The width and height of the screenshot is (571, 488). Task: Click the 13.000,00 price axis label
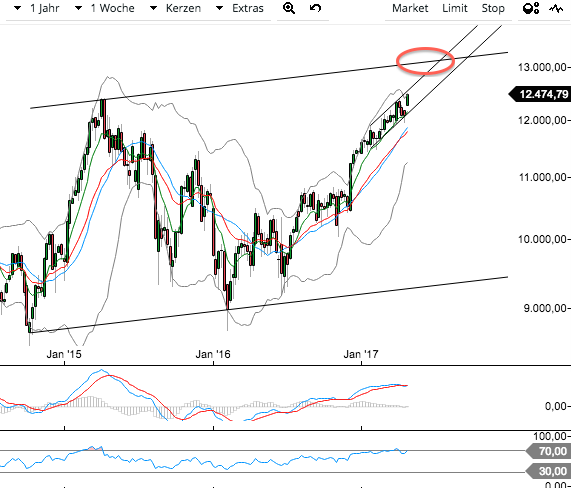542,67
